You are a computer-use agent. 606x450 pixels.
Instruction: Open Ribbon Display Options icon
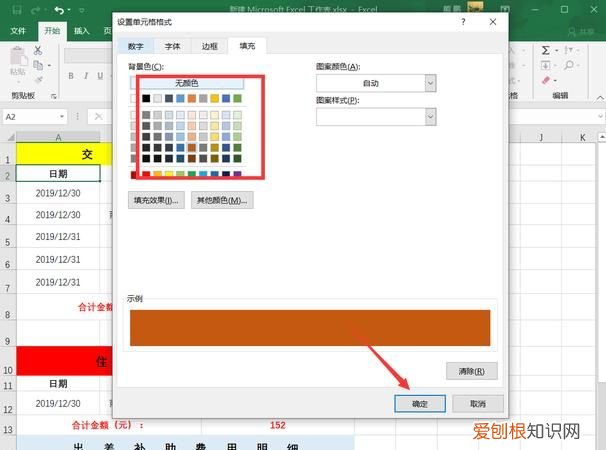click(504, 10)
